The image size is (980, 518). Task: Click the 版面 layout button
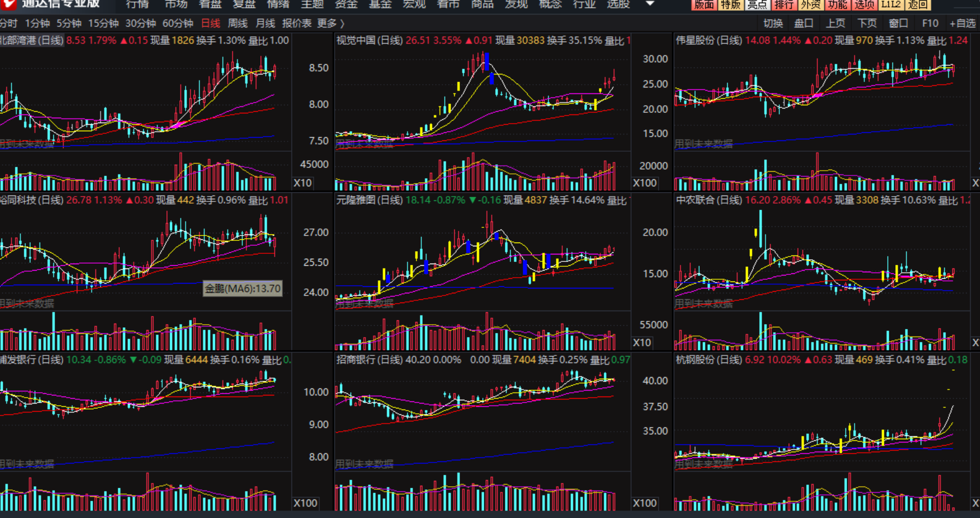point(704,4)
